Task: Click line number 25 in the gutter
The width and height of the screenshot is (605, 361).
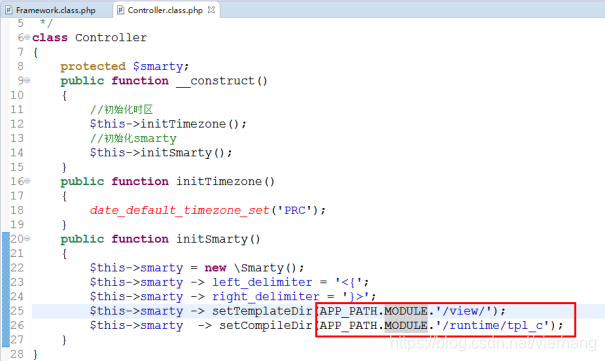Action: tap(17, 311)
